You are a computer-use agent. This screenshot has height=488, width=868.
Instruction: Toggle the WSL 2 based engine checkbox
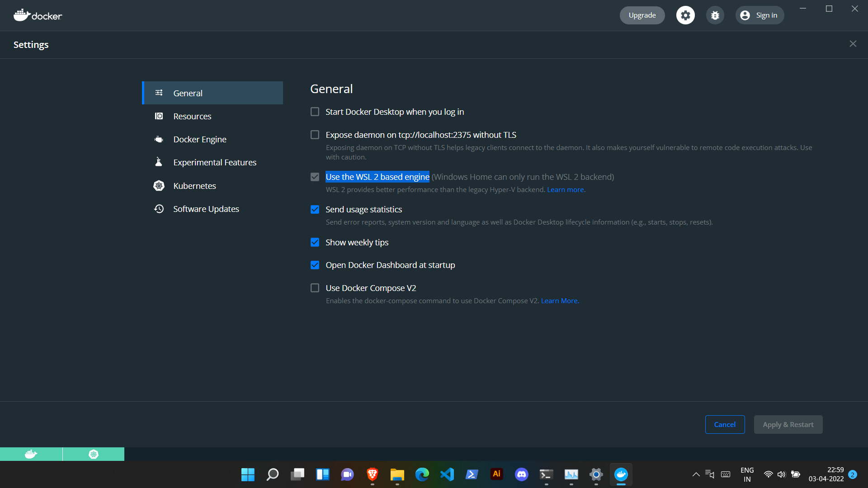315,177
